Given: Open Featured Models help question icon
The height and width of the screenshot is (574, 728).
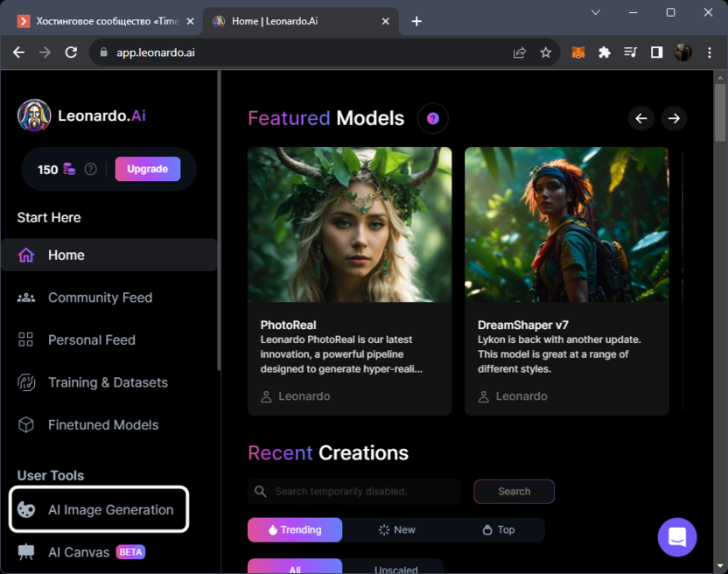Looking at the screenshot, I should [433, 118].
